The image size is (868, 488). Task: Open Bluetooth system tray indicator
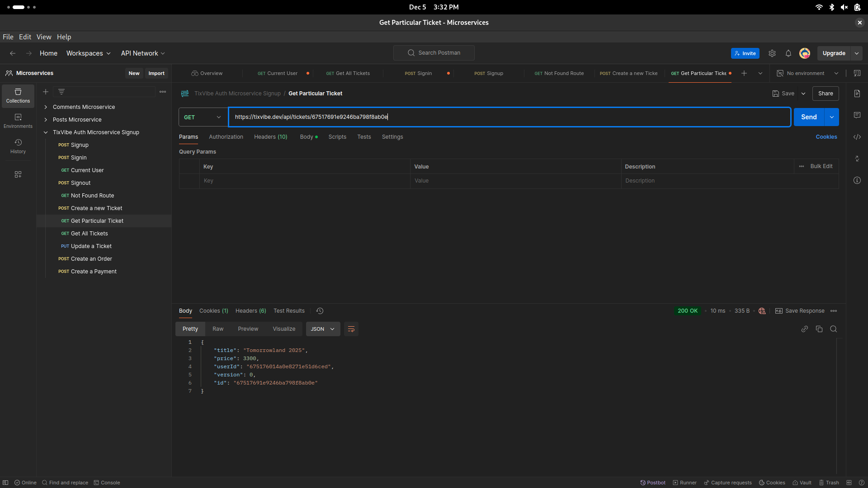click(x=831, y=7)
